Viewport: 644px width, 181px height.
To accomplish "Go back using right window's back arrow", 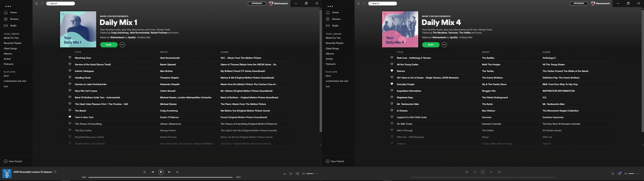I will [358, 4].
